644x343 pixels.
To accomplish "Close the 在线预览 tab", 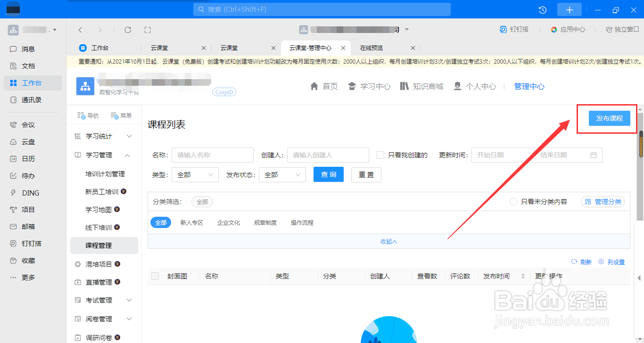I will coord(413,48).
